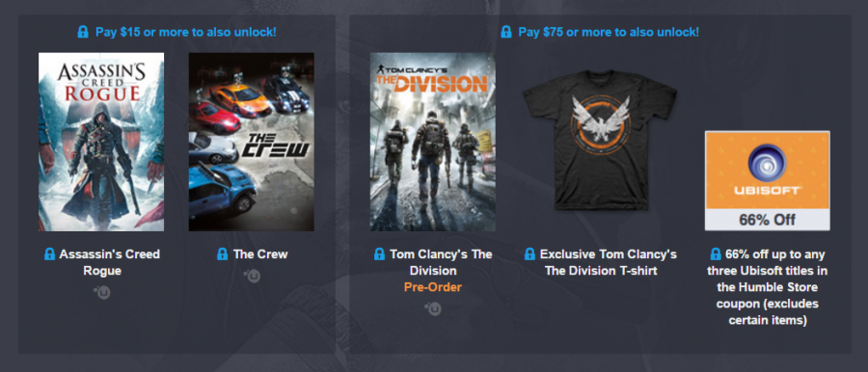The width and height of the screenshot is (868, 372).
Task: Click Uplay icon under Assassin's Creed Rogue
Action: [102, 292]
